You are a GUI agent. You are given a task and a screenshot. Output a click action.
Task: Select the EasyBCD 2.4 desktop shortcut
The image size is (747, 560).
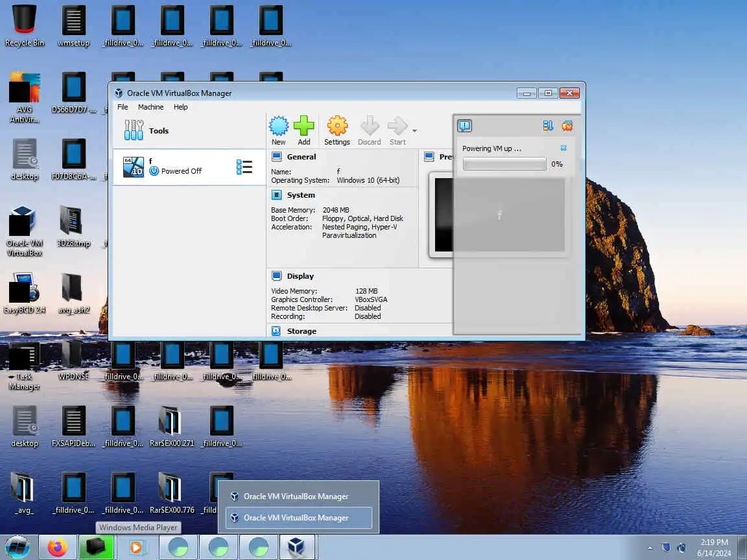24,293
